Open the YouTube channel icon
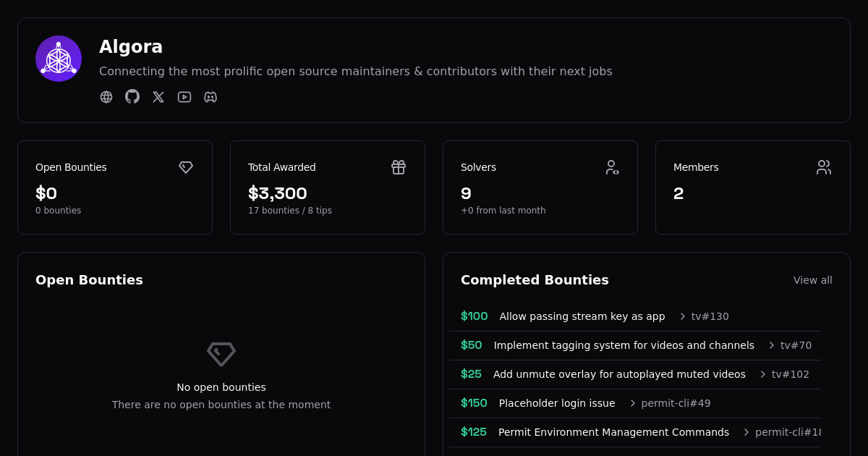The height and width of the screenshot is (456, 868). 184,97
